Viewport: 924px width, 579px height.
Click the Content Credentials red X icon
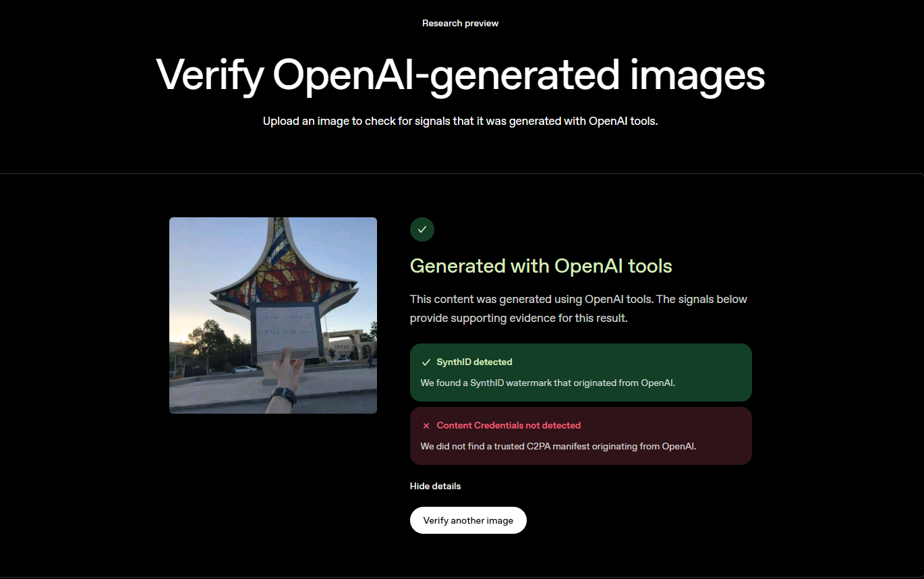[x=426, y=426]
